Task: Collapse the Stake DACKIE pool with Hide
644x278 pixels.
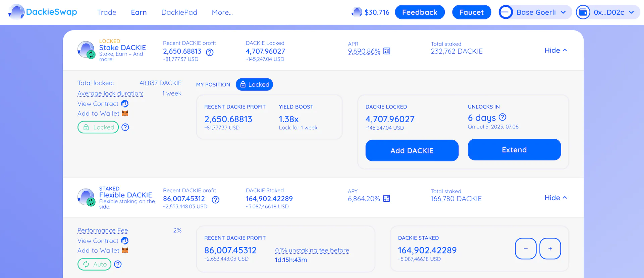Action: click(555, 50)
